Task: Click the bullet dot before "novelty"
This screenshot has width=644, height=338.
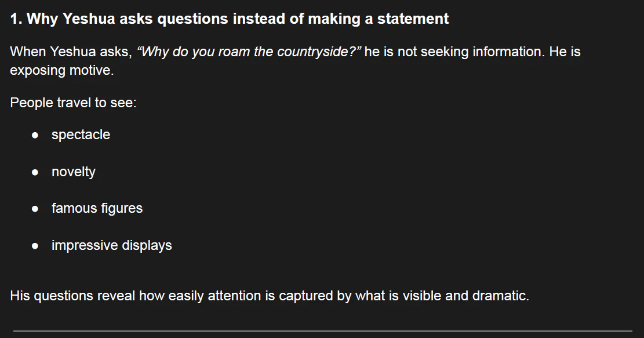Action: [x=35, y=172]
